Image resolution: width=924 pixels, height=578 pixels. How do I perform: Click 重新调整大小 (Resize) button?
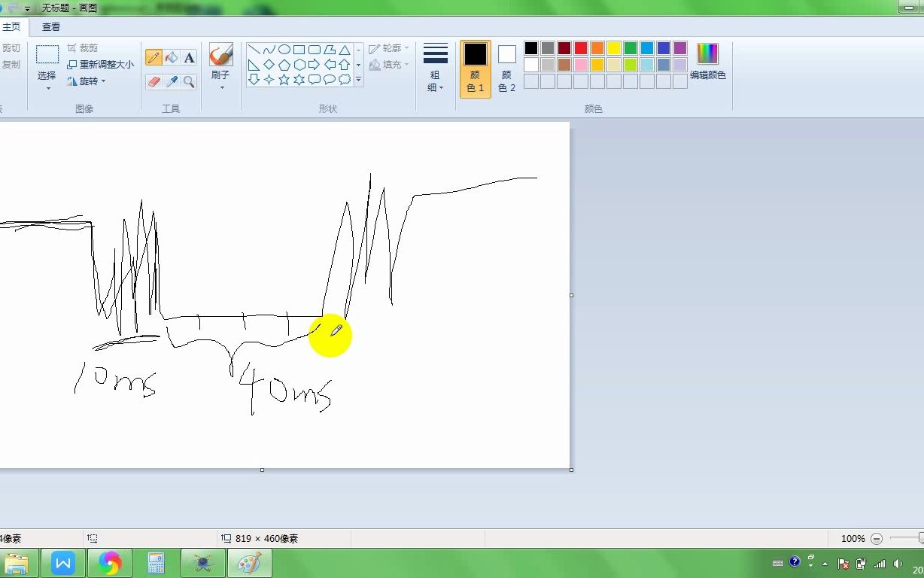101,65
